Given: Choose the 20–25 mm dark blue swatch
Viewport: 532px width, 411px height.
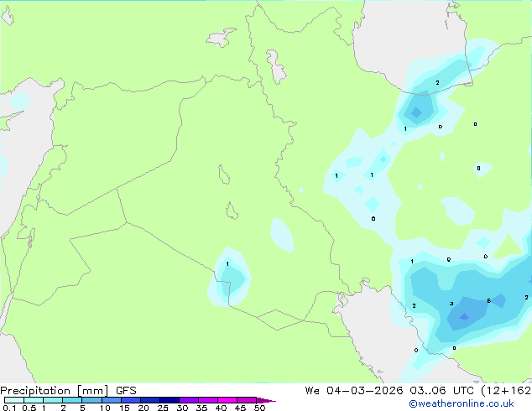Looking at the screenshot, I should pos(150,400).
